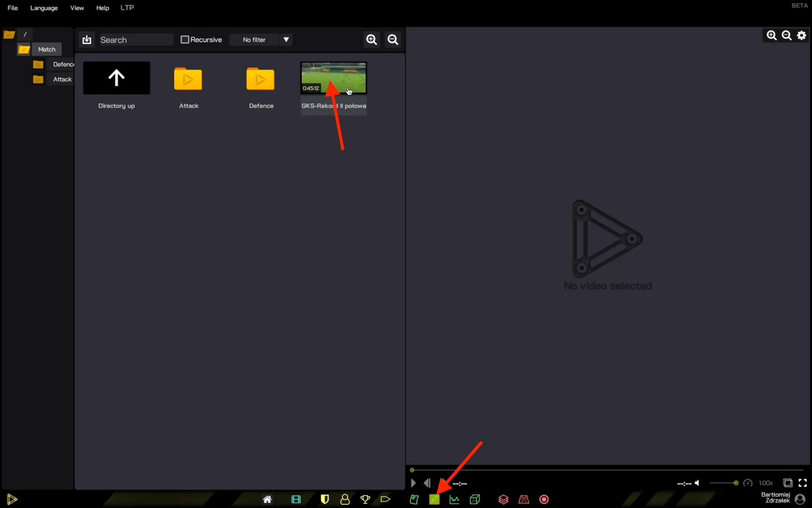This screenshot has width=812, height=508.
Task: Select the trophy (competitions) icon
Action: pos(365,500)
